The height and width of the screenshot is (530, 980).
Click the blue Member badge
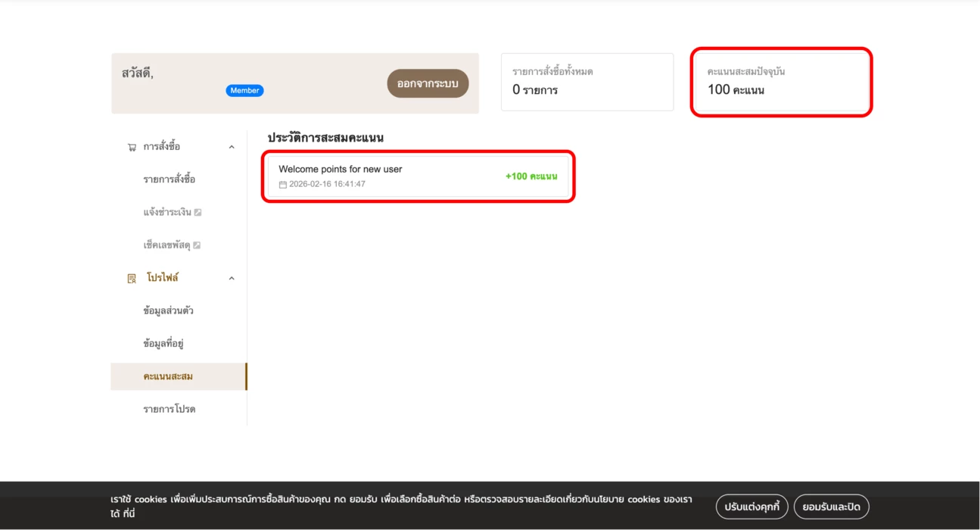[x=244, y=91]
